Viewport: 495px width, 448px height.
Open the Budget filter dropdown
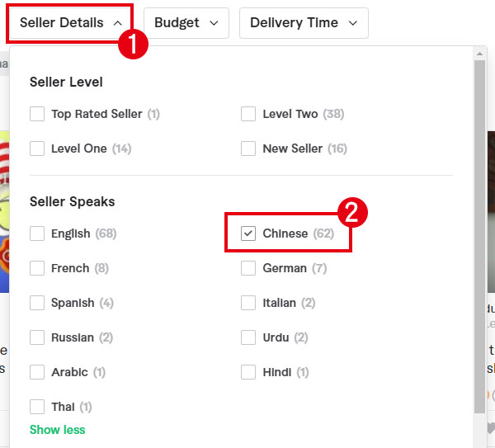pyautogui.click(x=186, y=23)
